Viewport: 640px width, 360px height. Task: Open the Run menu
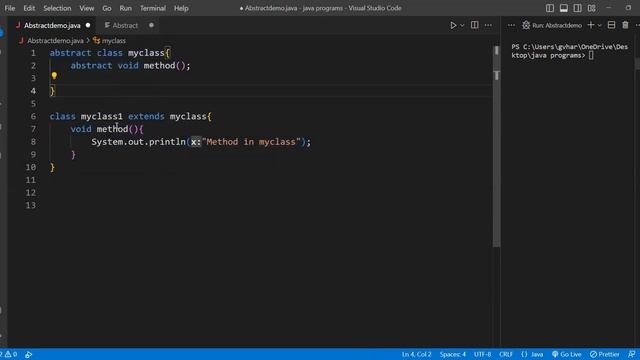coord(126,8)
